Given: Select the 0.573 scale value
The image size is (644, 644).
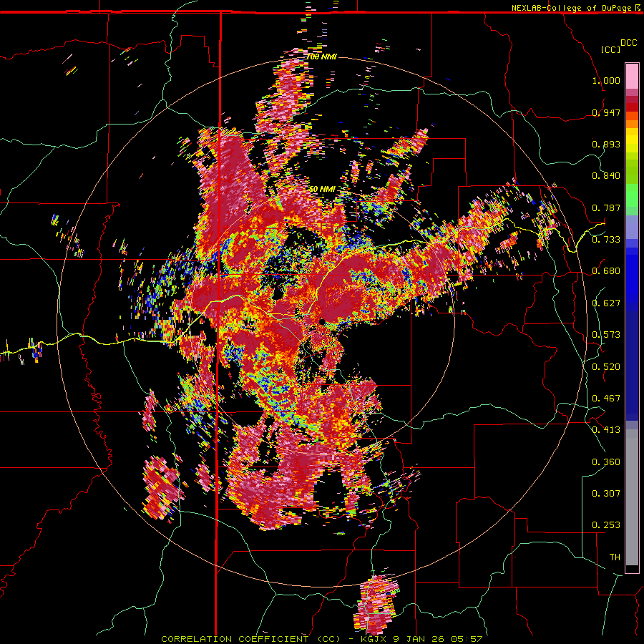Looking at the screenshot, I should (x=606, y=335).
